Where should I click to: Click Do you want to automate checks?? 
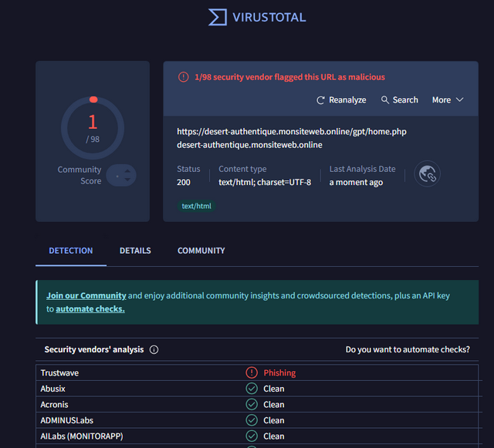point(408,349)
